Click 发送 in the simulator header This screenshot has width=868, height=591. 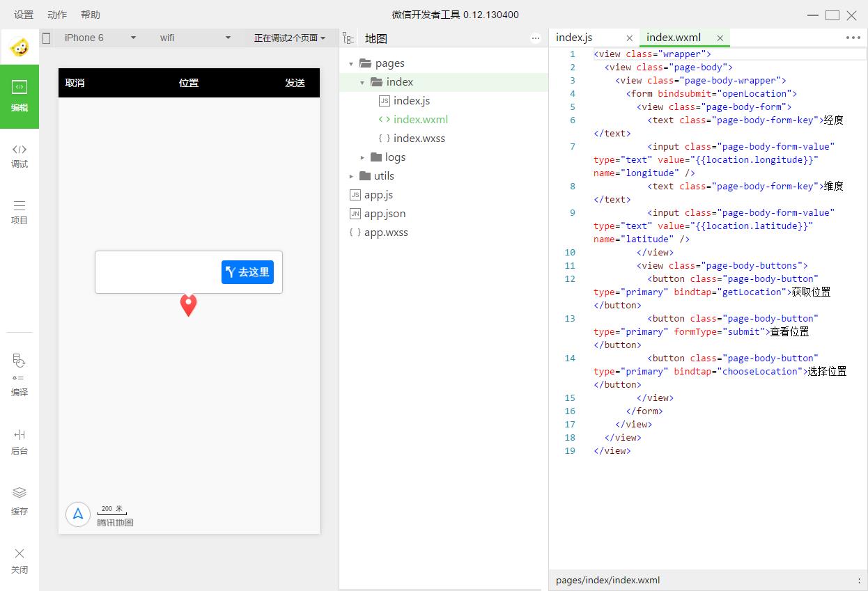click(x=295, y=83)
